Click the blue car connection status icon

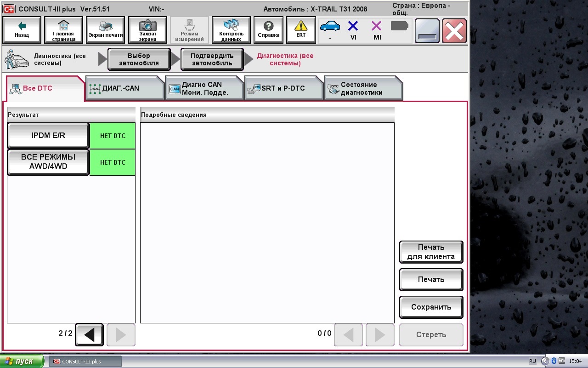[x=330, y=27]
